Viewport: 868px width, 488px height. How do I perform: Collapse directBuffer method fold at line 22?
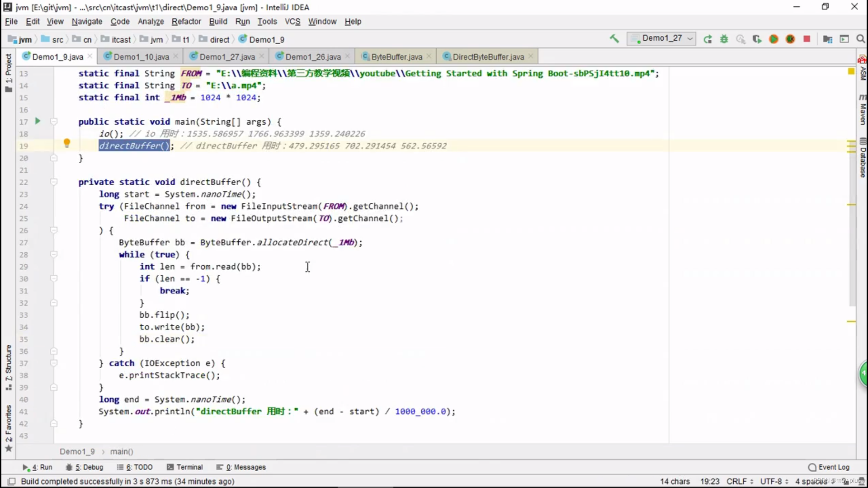54,182
